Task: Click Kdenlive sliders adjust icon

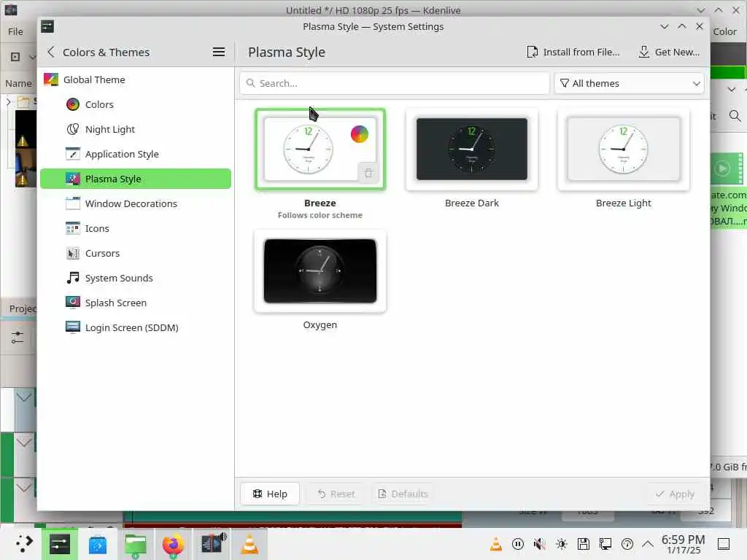Action: click(x=18, y=338)
